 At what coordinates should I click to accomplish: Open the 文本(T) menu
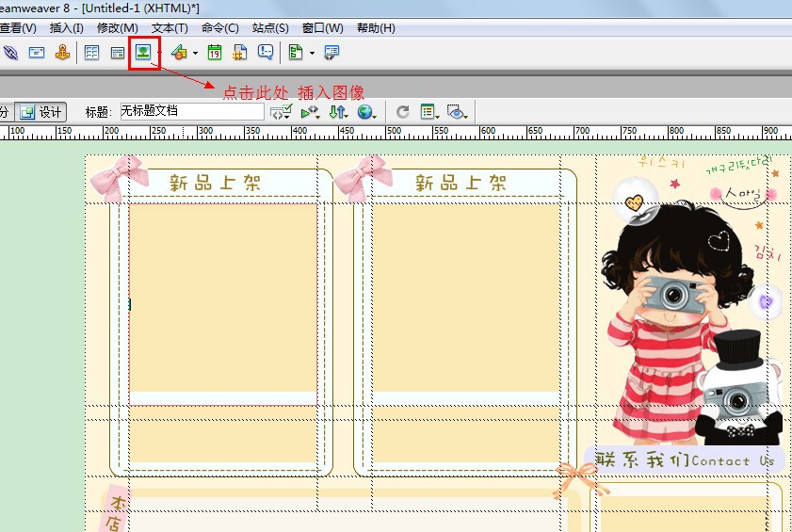point(170,28)
